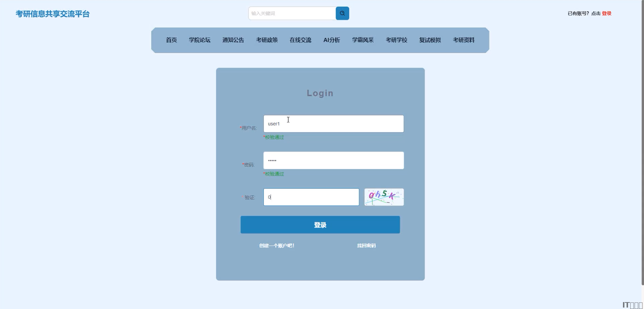Open the 在线交流 online chat page

300,40
